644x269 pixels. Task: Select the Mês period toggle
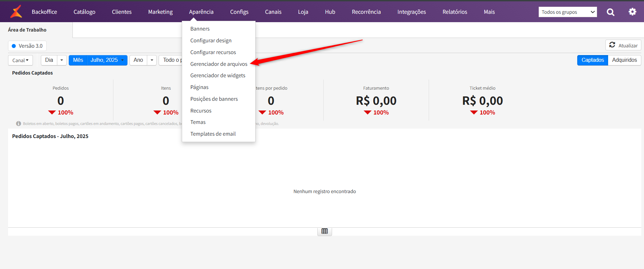point(78,60)
